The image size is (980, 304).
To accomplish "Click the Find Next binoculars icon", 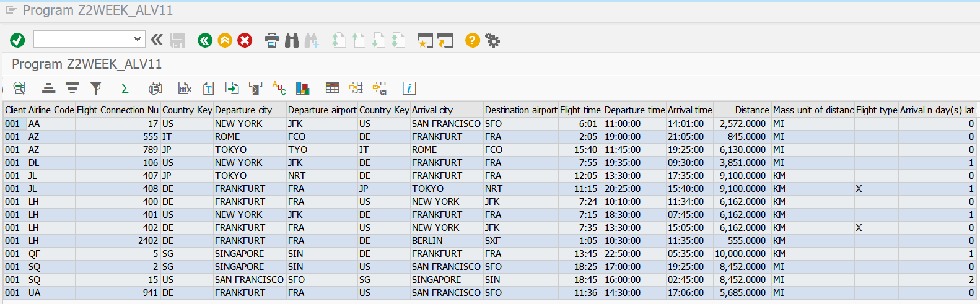I will 311,40.
